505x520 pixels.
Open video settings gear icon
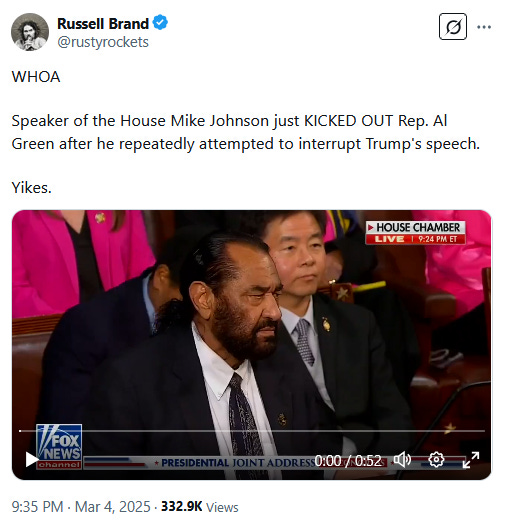(x=436, y=460)
